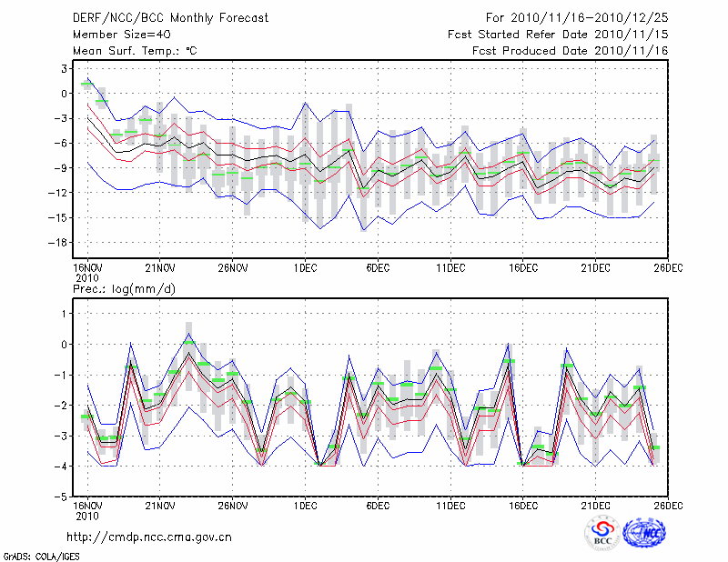This screenshot has width=728, height=562.
Task: Click 26DEC on the precipitation chart axis
Action: [x=669, y=506]
